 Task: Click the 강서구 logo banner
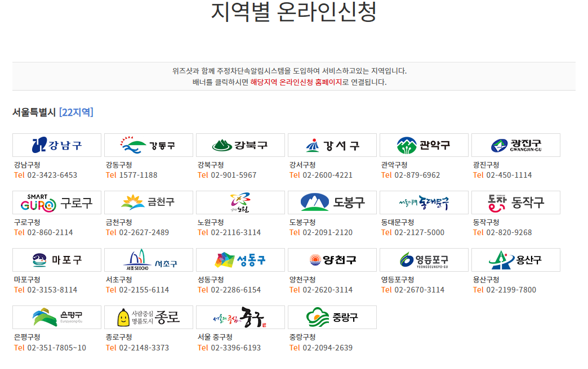[332, 145]
